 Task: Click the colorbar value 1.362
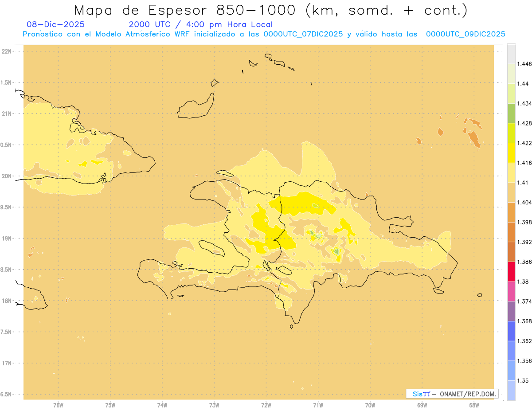pyautogui.click(x=525, y=341)
